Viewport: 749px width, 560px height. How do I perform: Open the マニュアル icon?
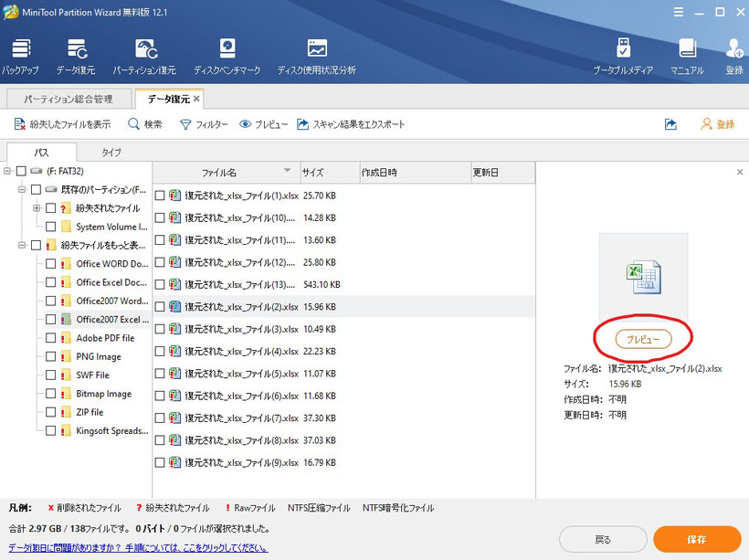click(x=687, y=57)
